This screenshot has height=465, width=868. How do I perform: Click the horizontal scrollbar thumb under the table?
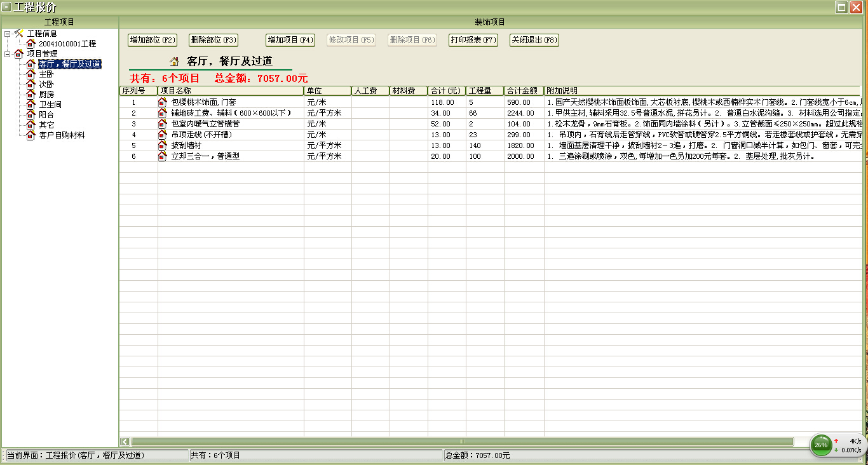click(462, 441)
